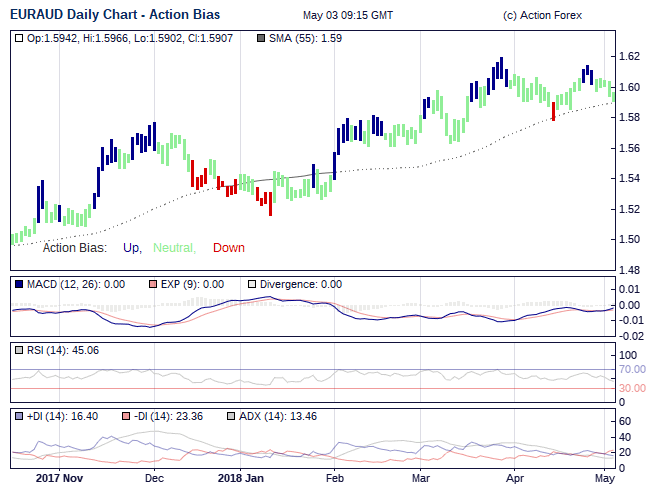Click the OHLC price legend square
This screenshot has height=489, width=650.
tap(20, 38)
